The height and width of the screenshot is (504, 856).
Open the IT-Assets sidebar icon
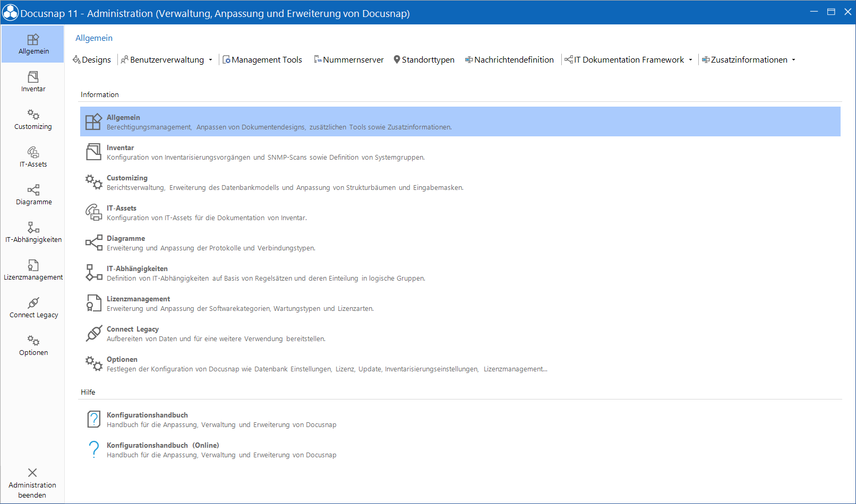tap(33, 152)
